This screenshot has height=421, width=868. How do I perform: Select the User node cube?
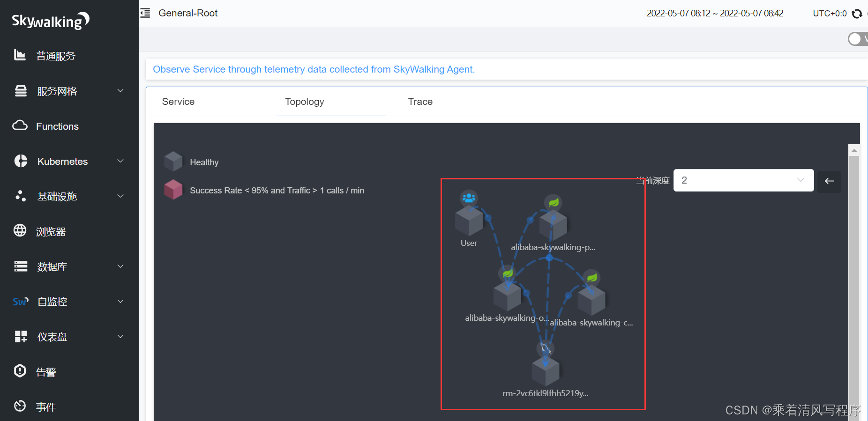(x=469, y=221)
